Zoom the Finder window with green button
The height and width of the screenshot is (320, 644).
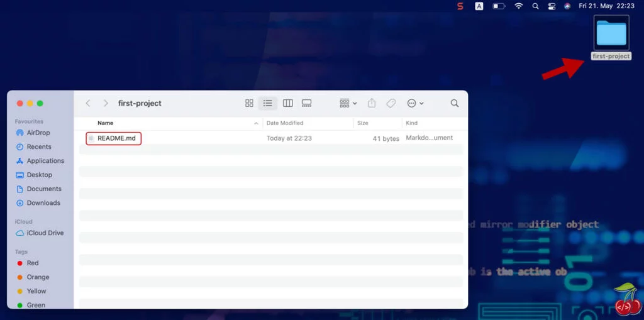[40, 104]
